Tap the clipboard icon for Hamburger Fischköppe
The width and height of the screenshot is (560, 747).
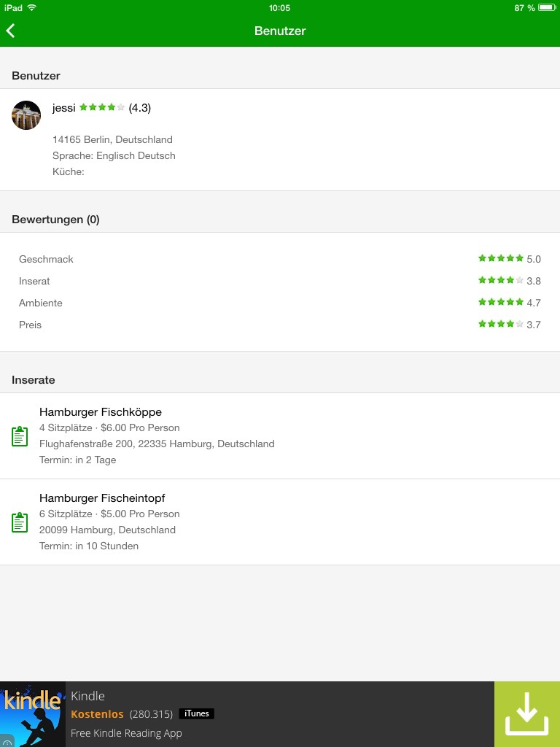[x=20, y=436]
